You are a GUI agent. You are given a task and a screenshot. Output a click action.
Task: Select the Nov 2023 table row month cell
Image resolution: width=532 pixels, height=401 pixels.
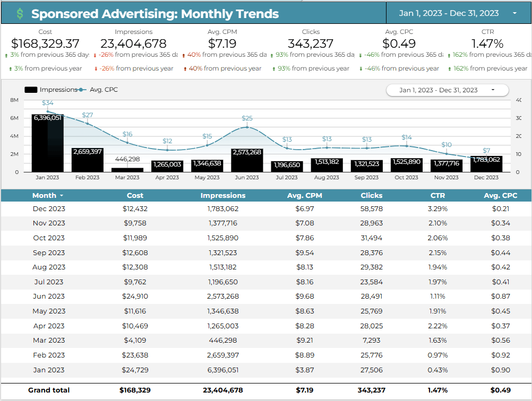pyautogui.click(x=49, y=223)
